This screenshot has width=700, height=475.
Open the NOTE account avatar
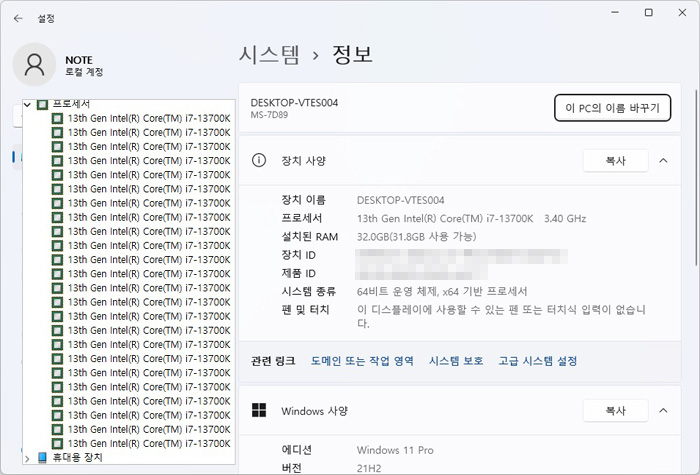click(x=34, y=65)
